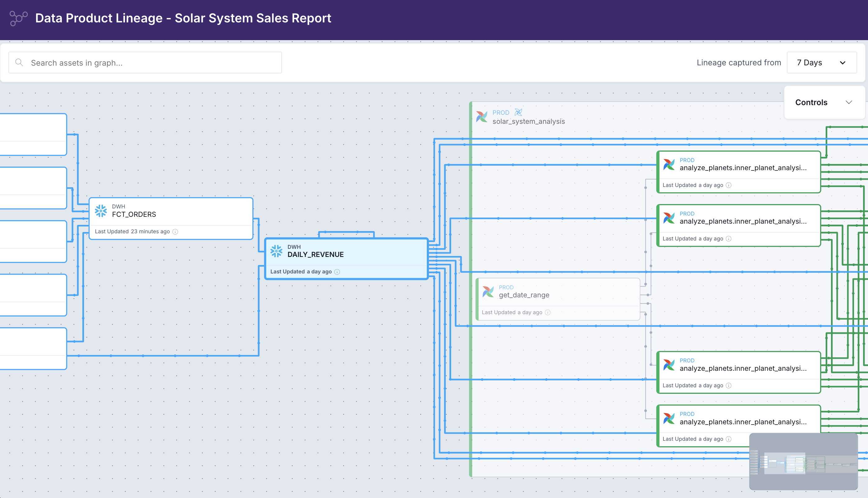This screenshot has height=498, width=868.
Task: Click the Airflow pinwheel icon on get_date_range
Action: point(488,291)
